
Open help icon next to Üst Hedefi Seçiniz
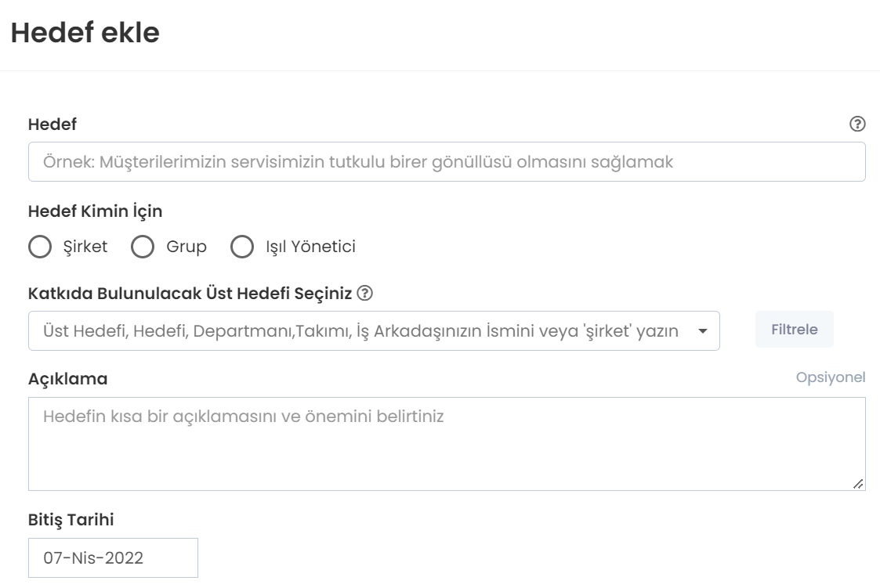point(364,294)
